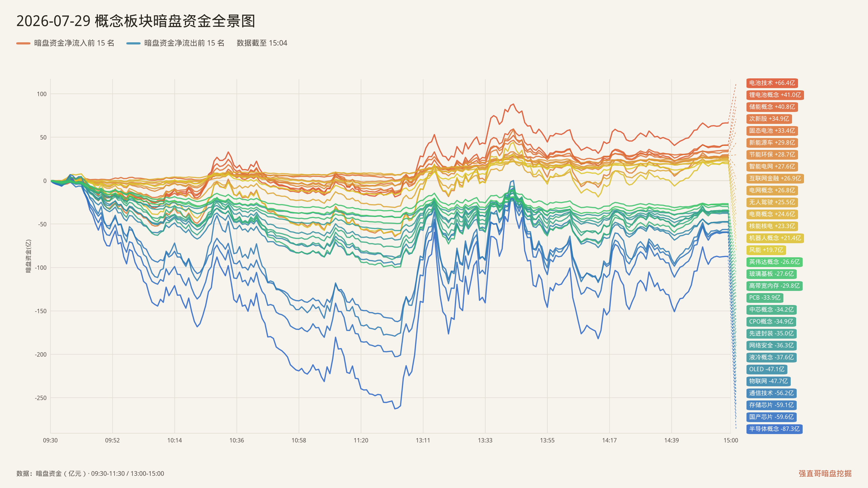The image size is (868, 488).
Task: Click the 13:11 x-axis time label
Action: [423, 441]
